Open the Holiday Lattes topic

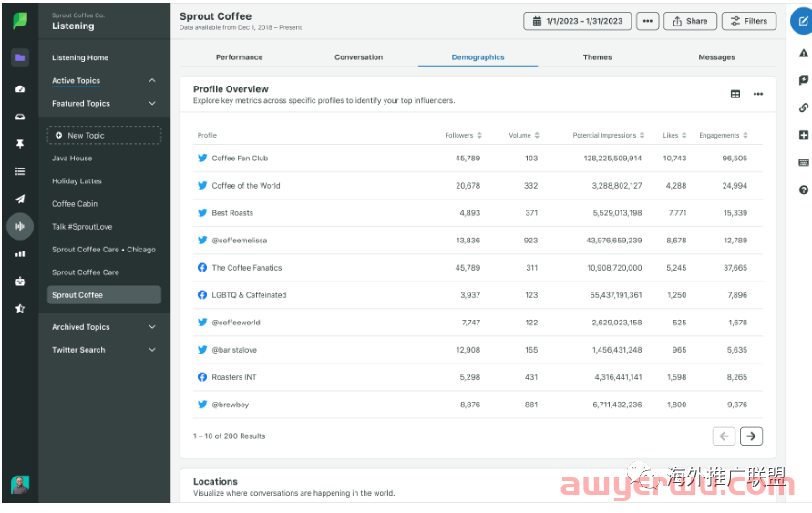coord(77,181)
